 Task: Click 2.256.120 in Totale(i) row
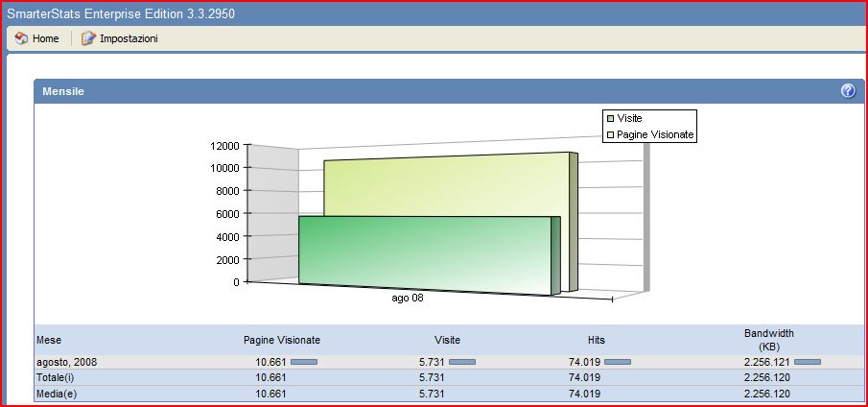[766, 377]
